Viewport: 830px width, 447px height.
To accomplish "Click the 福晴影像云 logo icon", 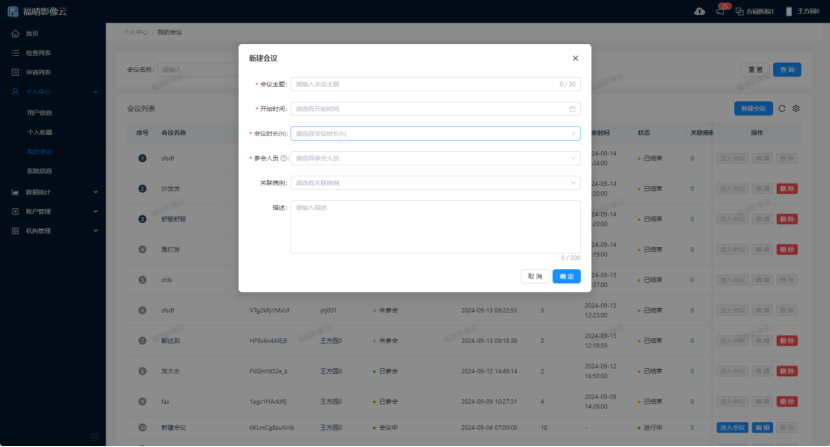I will click(12, 11).
